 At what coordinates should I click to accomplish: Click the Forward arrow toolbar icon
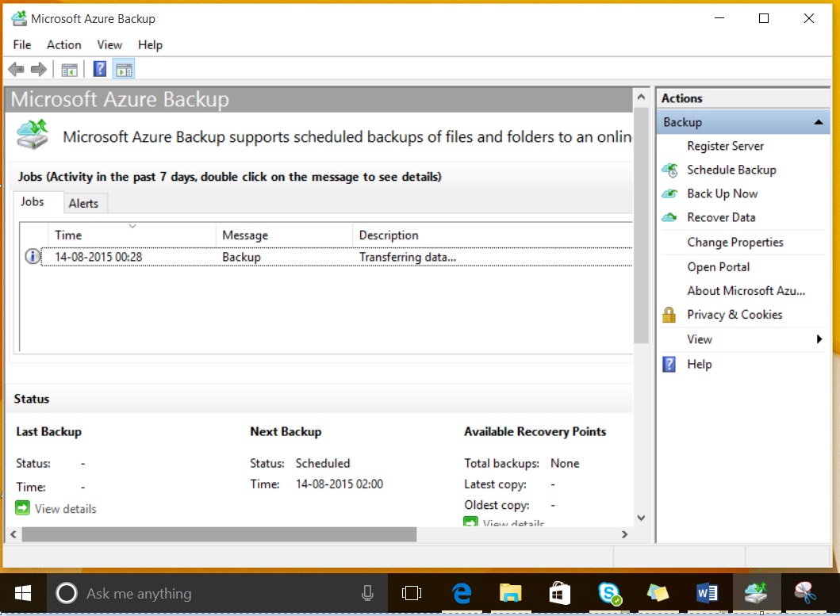pos(39,69)
